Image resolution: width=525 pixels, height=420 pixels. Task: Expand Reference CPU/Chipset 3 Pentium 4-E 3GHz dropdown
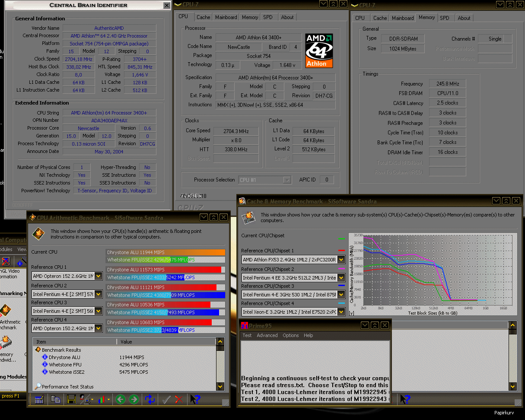pos(341,295)
